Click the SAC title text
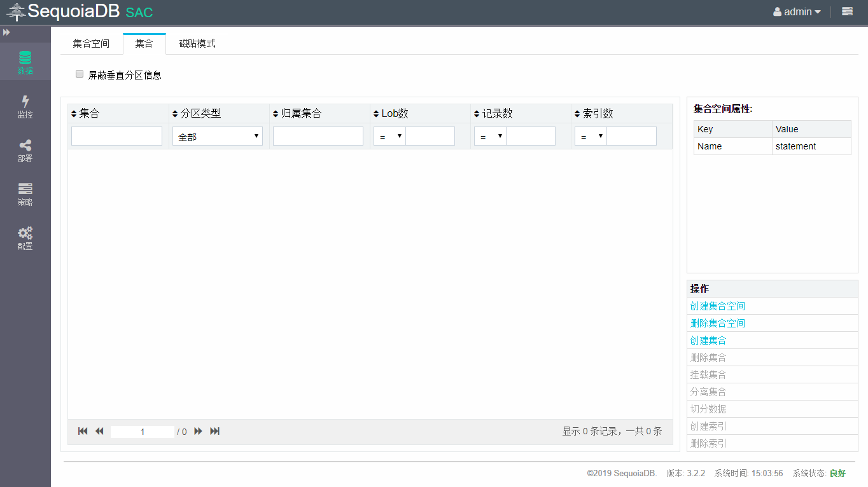The width and height of the screenshot is (868, 487). click(139, 12)
